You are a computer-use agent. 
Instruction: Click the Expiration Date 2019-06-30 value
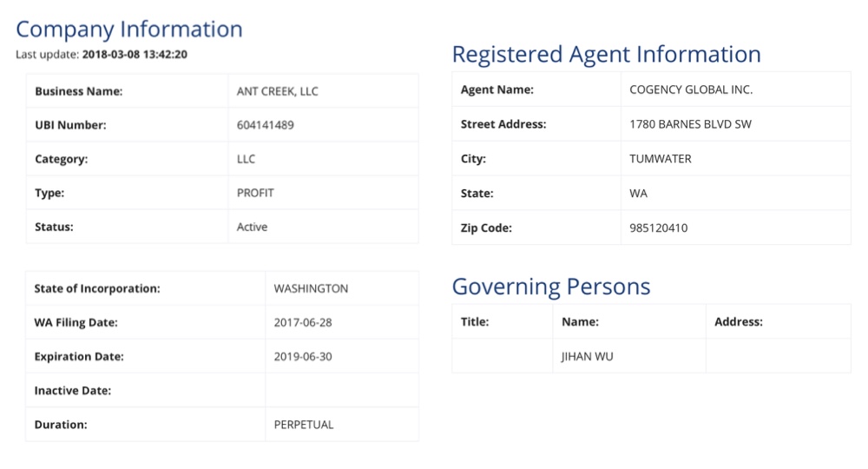303,357
